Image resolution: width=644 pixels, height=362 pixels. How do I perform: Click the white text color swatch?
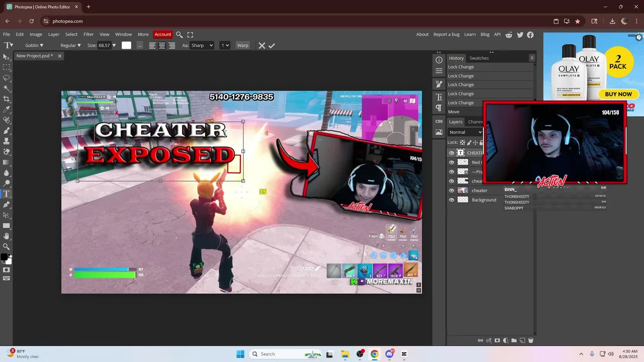(x=126, y=45)
